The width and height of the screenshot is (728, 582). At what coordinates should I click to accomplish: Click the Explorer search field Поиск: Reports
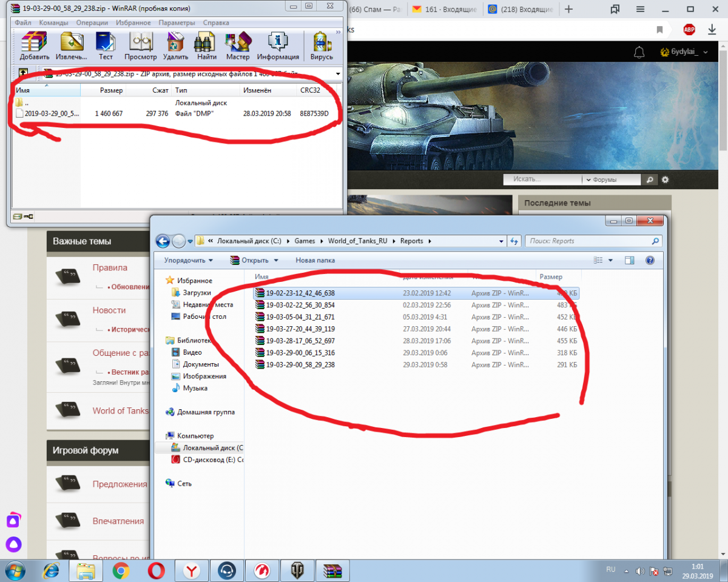pyautogui.click(x=588, y=241)
